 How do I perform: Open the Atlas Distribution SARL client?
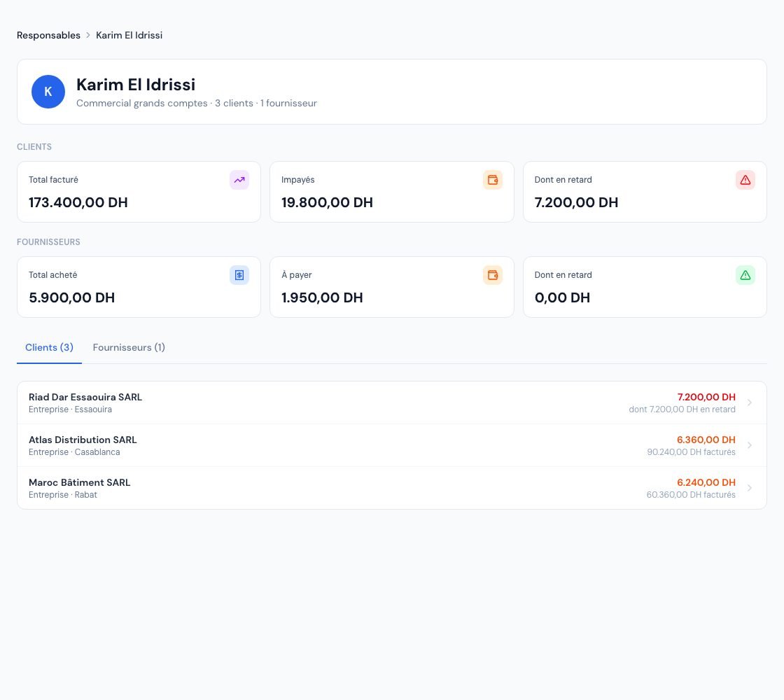[391, 445]
